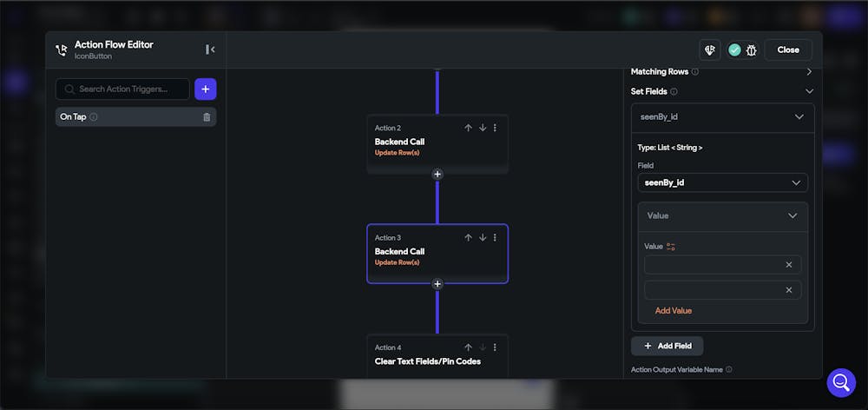Viewport: 868px width, 410px height.
Task: Click the Action Flow Editor branch icon
Action: (x=61, y=50)
